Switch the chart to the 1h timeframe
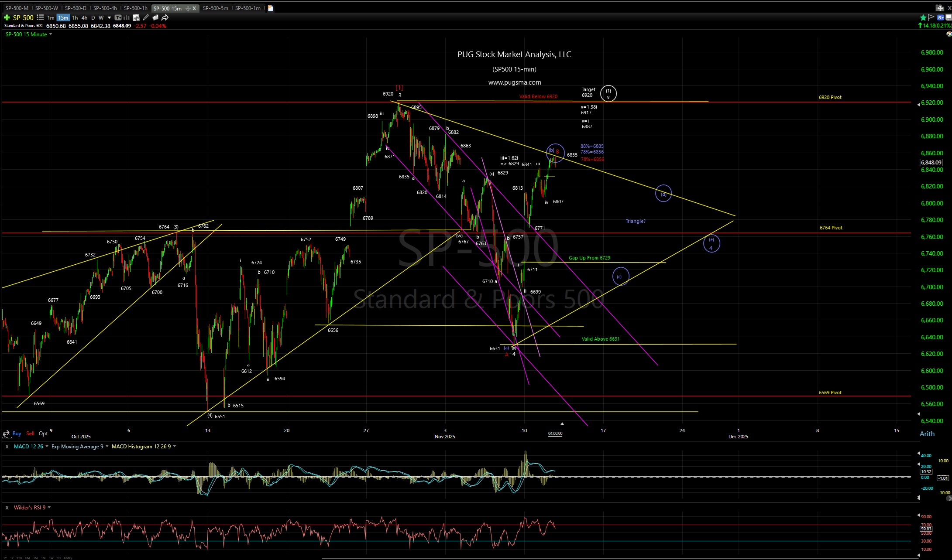Screen dimensions: 952x560 [x=75, y=17]
